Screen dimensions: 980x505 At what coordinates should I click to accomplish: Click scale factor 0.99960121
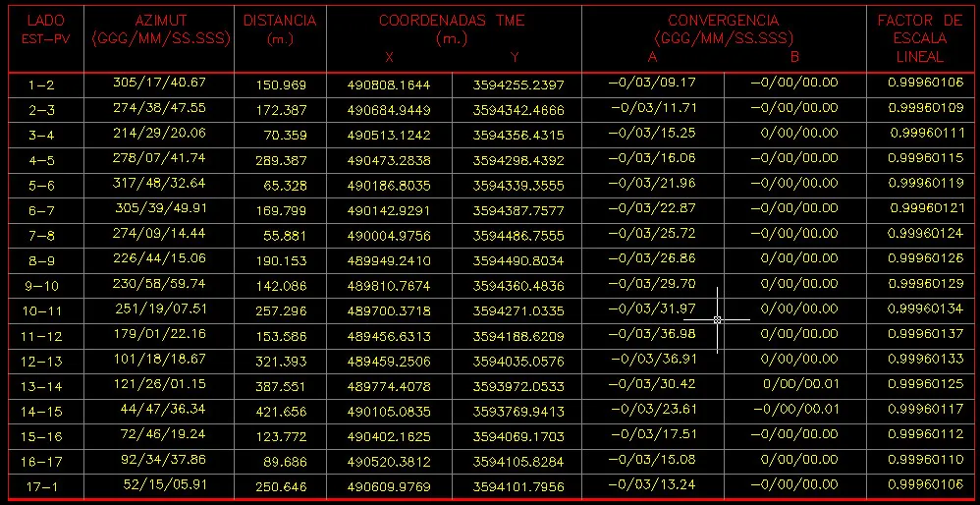[x=927, y=207]
